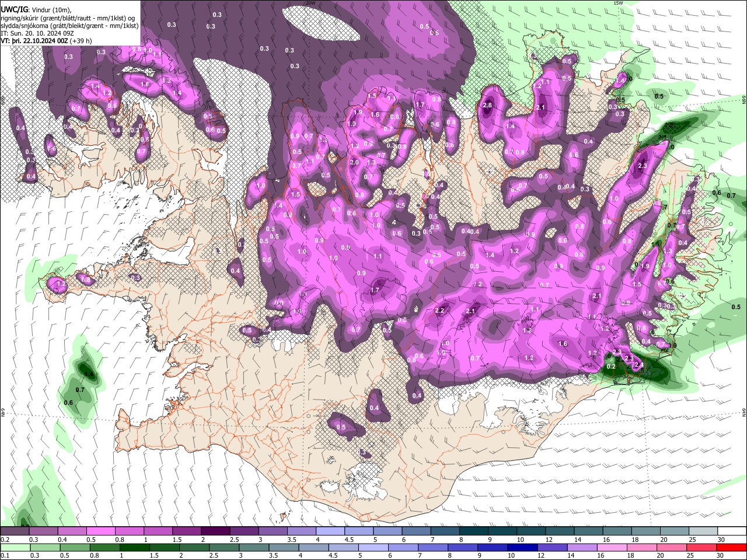
Task: Click the 15W longitude label
Action: (619, 3)
